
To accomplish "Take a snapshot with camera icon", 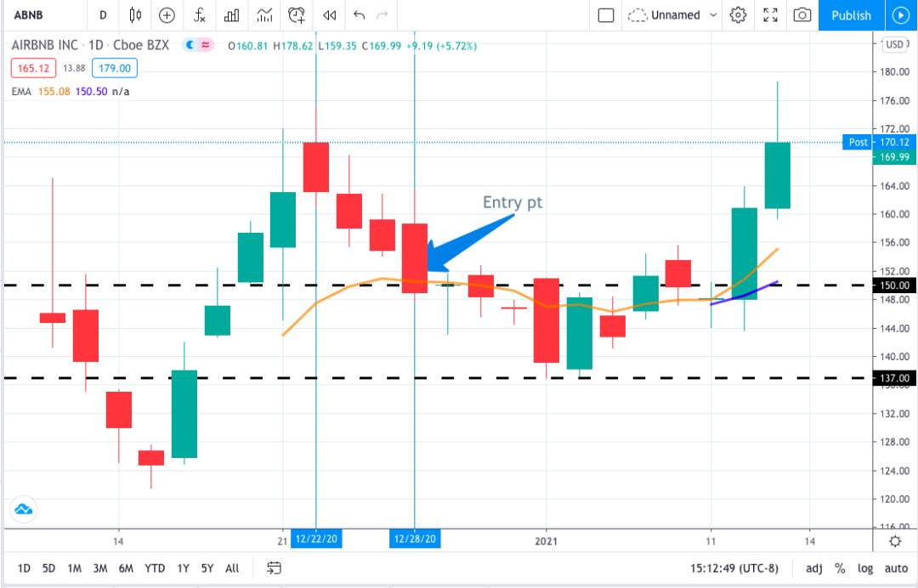I will coord(802,15).
